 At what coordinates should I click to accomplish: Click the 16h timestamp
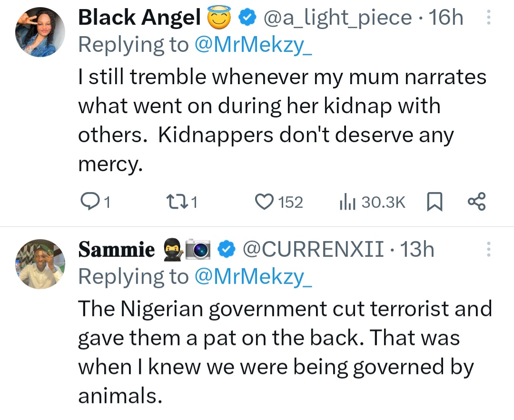pyautogui.click(x=446, y=18)
